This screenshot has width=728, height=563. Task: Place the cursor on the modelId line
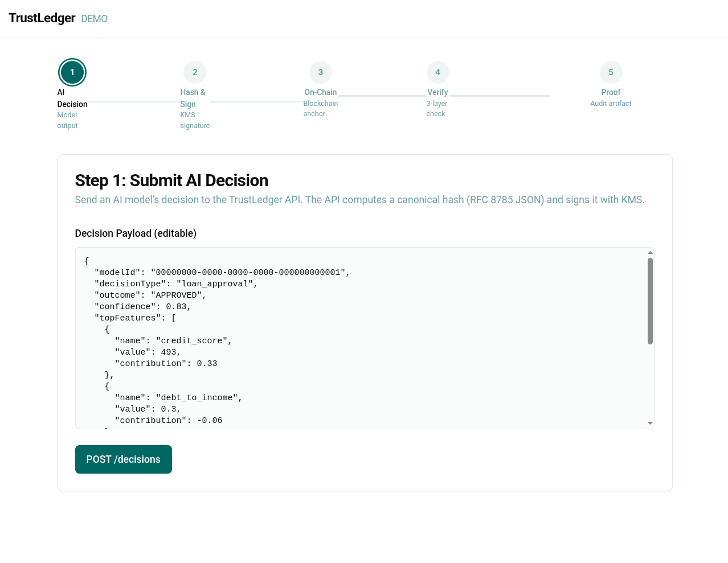tap(222, 272)
